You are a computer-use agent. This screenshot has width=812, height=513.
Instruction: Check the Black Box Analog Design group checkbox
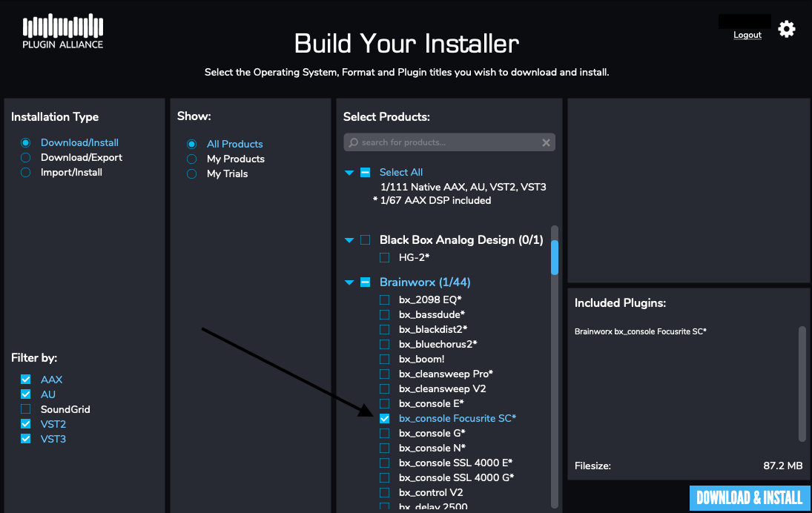click(365, 239)
